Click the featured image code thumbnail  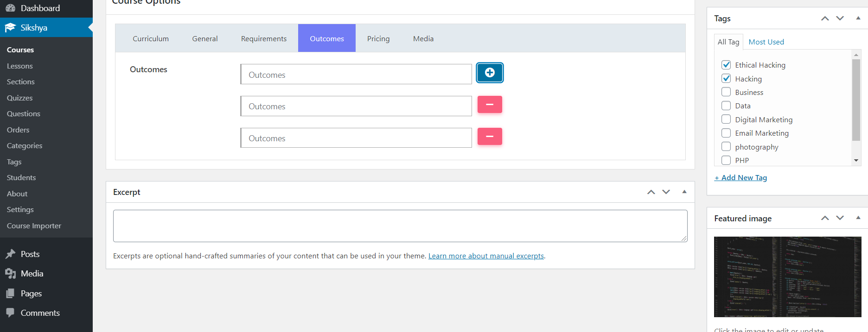tap(787, 277)
